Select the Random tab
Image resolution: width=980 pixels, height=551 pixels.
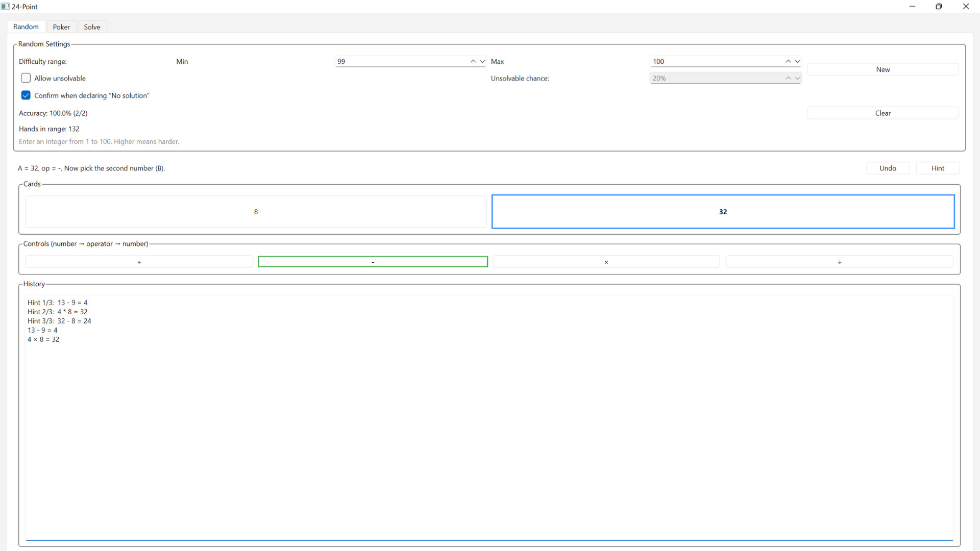coord(26,27)
